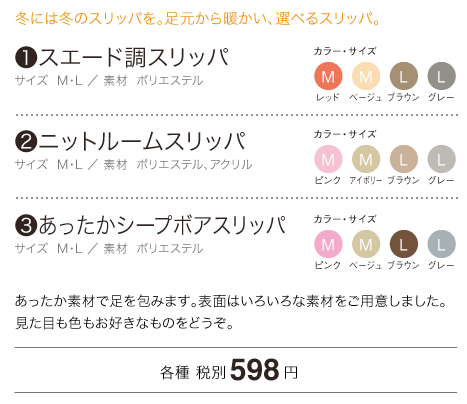The height and width of the screenshot is (404, 467).
Task: Pick the brown L swatch for suede slipper
Action: (404, 76)
